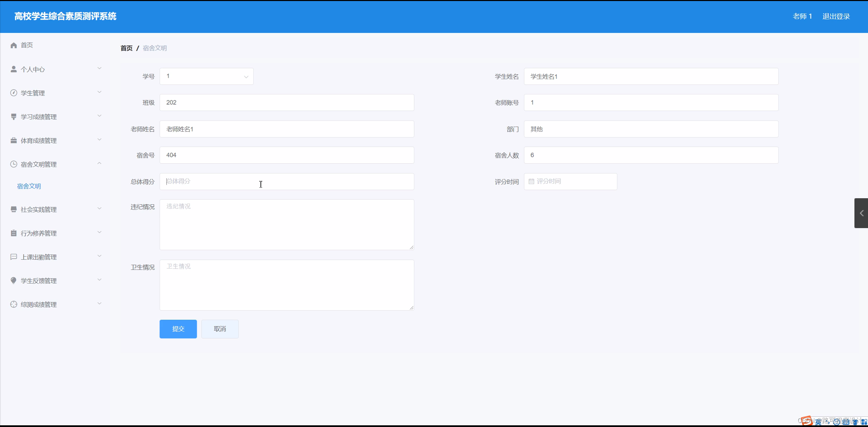Collapse the 宿舍文明管理 submenu chevron
Screen dimensions: 868x427
[x=99, y=164]
